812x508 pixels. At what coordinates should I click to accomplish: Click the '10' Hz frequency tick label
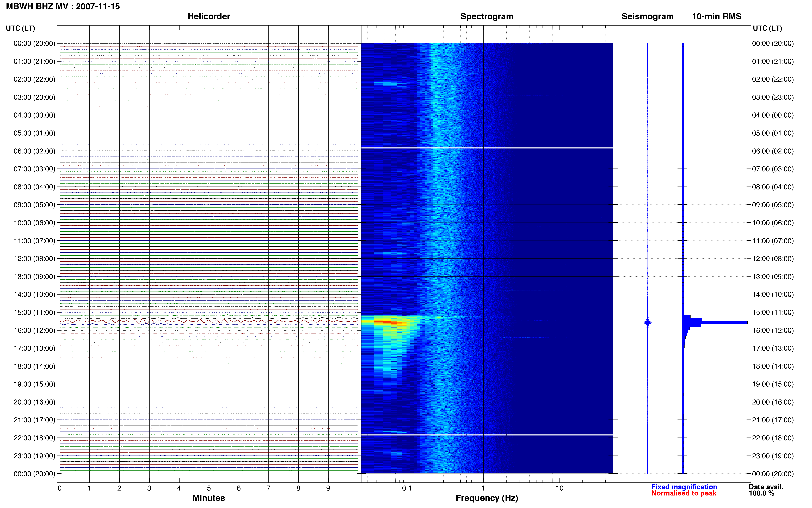pyautogui.click(x=559, y=488)
